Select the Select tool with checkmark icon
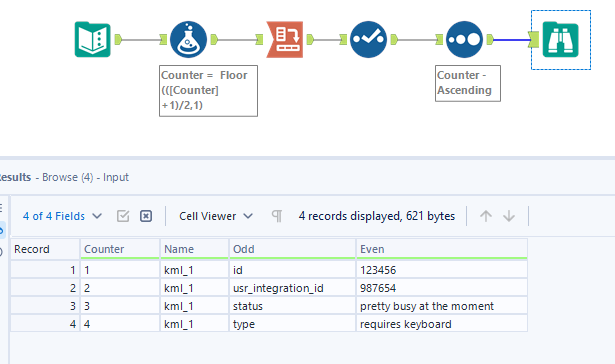Viewport: 615px width, 364px height. click(368, 40)
